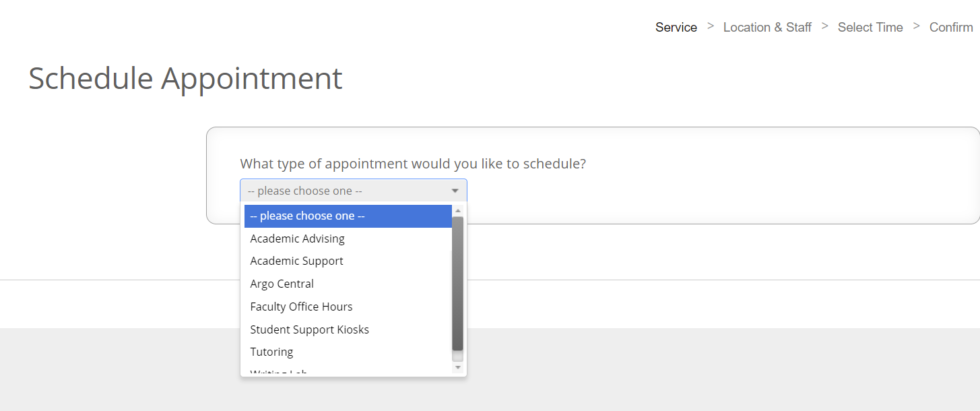
Task: Select the highlighted "please choose one" option
Action: pos(348,216)
